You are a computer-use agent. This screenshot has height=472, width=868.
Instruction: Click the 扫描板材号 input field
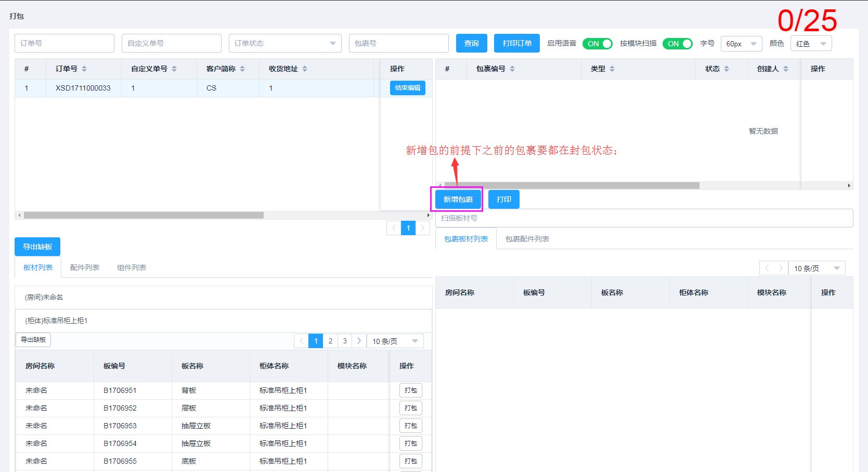644,218
